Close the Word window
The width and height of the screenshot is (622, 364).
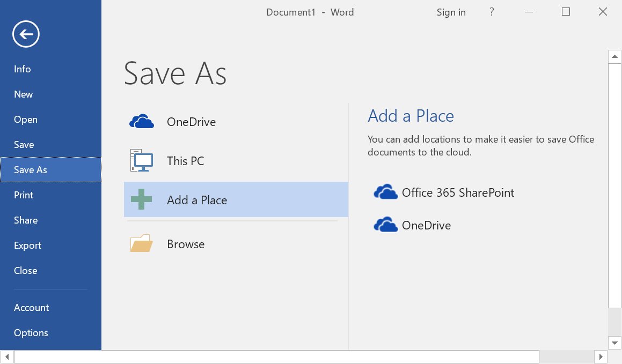[603, 12]
